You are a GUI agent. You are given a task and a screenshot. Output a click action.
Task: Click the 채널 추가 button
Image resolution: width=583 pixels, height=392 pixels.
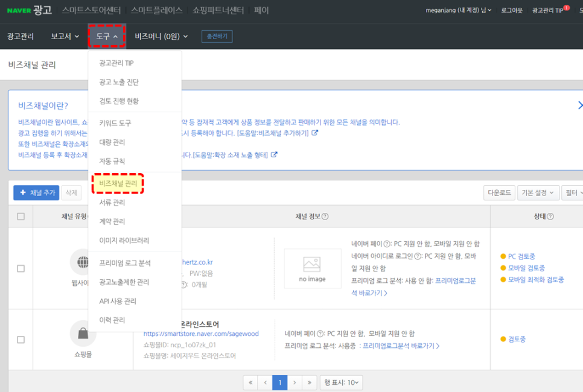pyautogui.click(x=36, y=192)
